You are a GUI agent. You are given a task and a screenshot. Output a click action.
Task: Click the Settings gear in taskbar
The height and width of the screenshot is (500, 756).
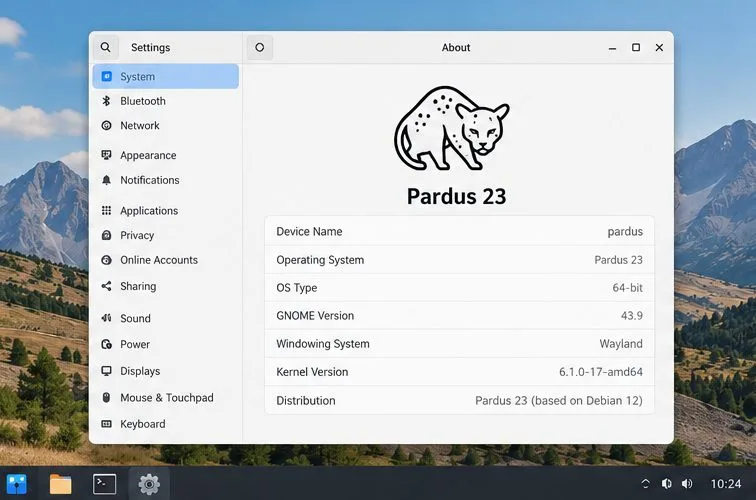click(149, 484)
